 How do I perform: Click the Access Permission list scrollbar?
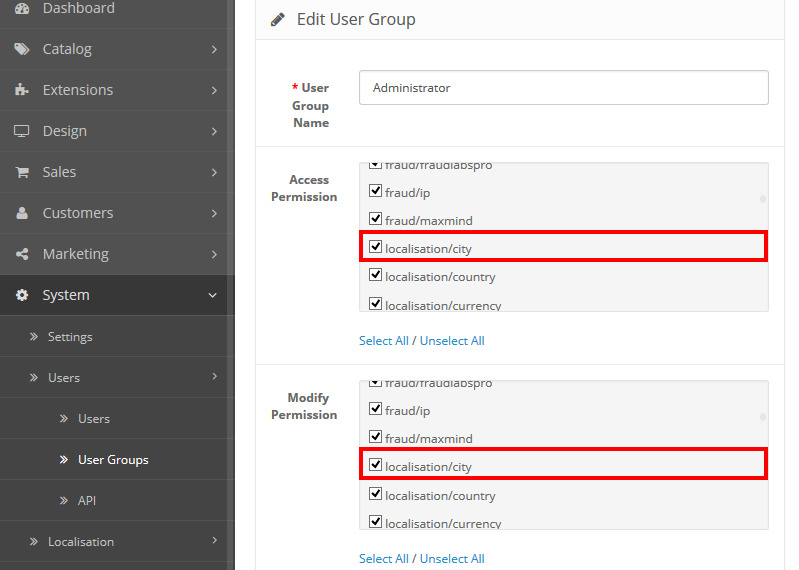click(x=763, y=199)
